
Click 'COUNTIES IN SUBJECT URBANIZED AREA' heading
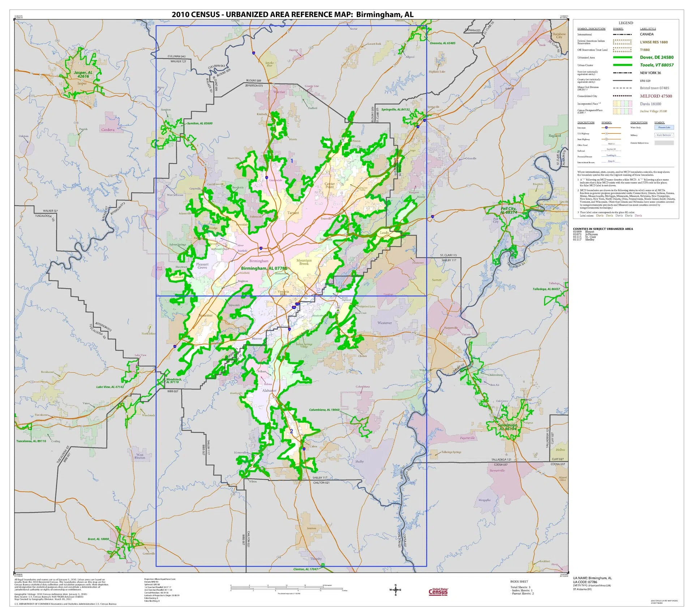click(x=603, y=229)
